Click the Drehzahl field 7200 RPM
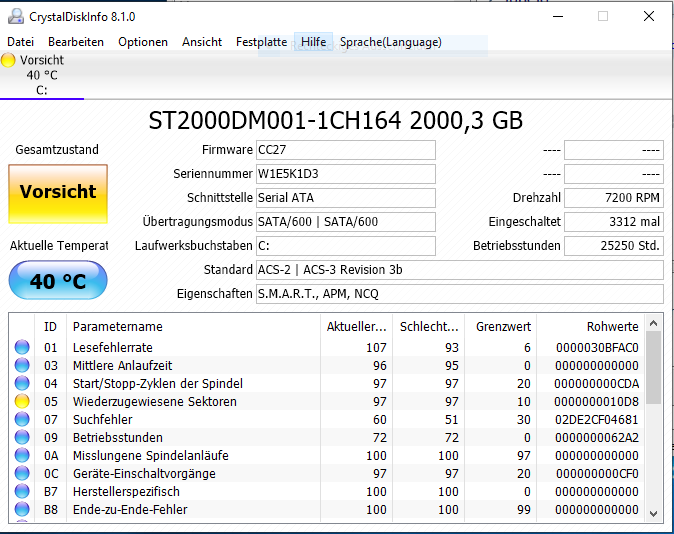Viewport: 674px width, 534px height. click(x=614, y=198)
